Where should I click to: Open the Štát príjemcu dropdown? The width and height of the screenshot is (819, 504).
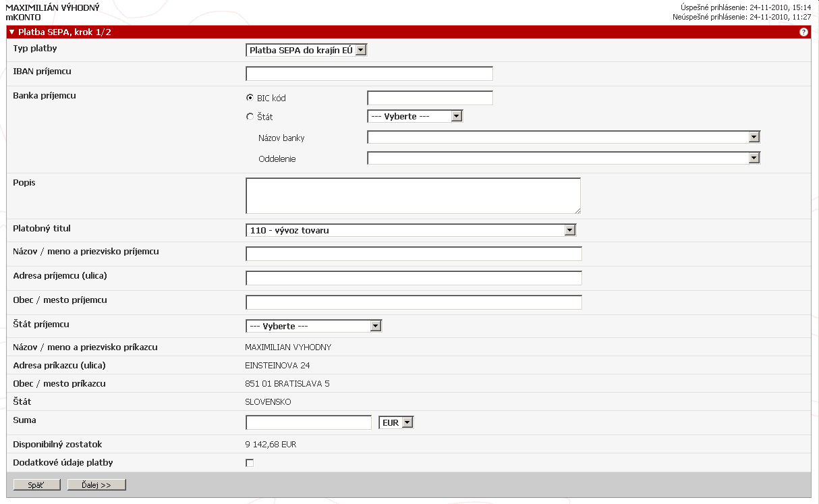click(x=314, y=326)
